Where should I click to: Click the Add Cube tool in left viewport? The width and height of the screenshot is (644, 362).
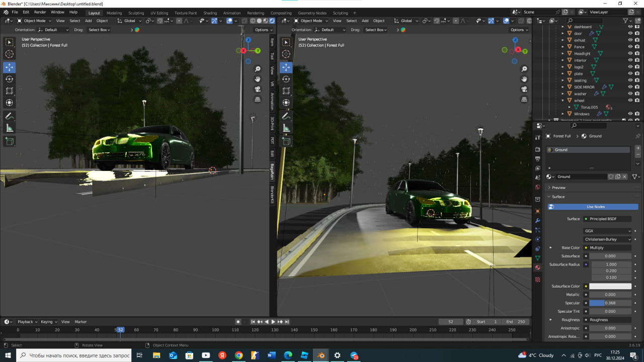[9, 142]
